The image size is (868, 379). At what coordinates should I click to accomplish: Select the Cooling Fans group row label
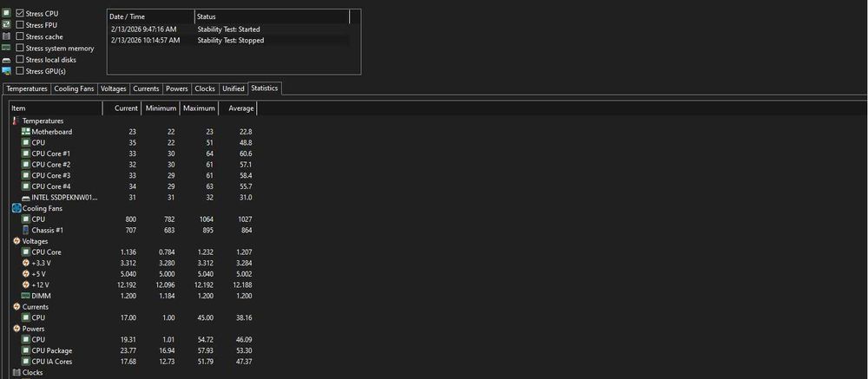point(42,209)
